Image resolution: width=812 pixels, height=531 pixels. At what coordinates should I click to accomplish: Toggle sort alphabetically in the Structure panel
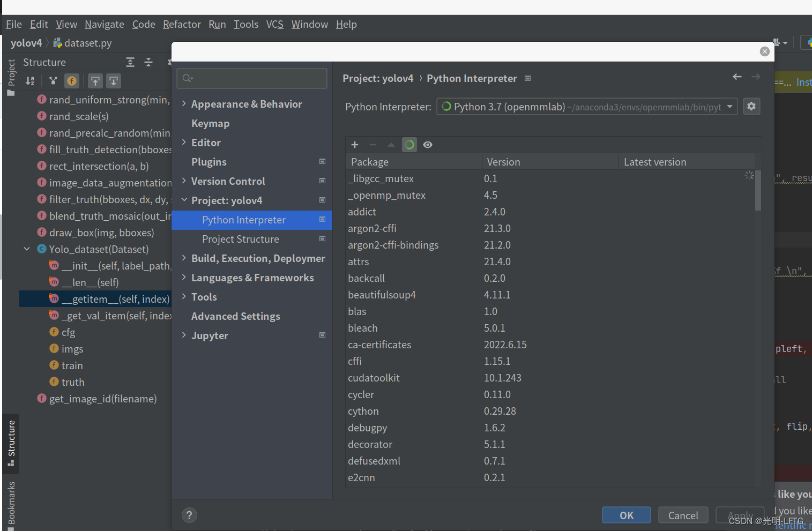tap(30, 80)
